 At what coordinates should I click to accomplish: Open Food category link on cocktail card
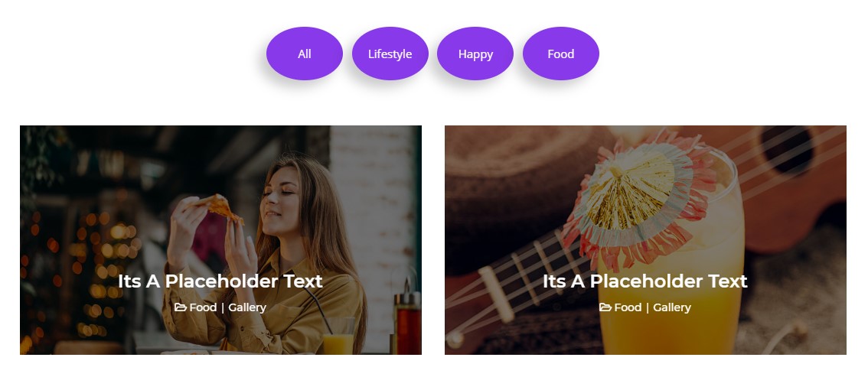pyautogui.click(x=627, y=307)
